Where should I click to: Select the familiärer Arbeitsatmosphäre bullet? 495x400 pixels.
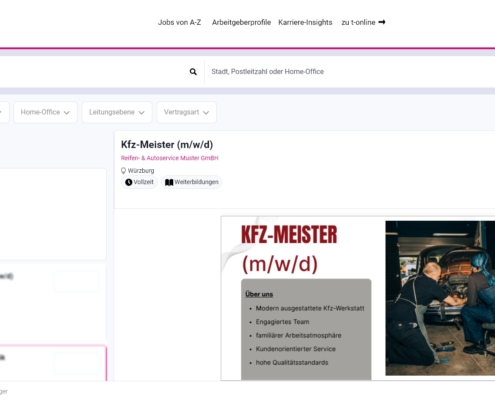[x=298, y=336]
